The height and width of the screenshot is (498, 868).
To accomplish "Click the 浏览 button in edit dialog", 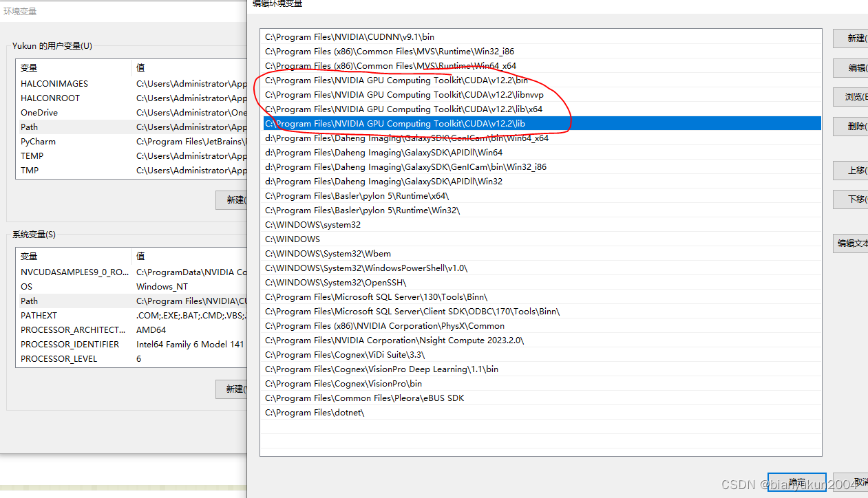I will [851, 97].
